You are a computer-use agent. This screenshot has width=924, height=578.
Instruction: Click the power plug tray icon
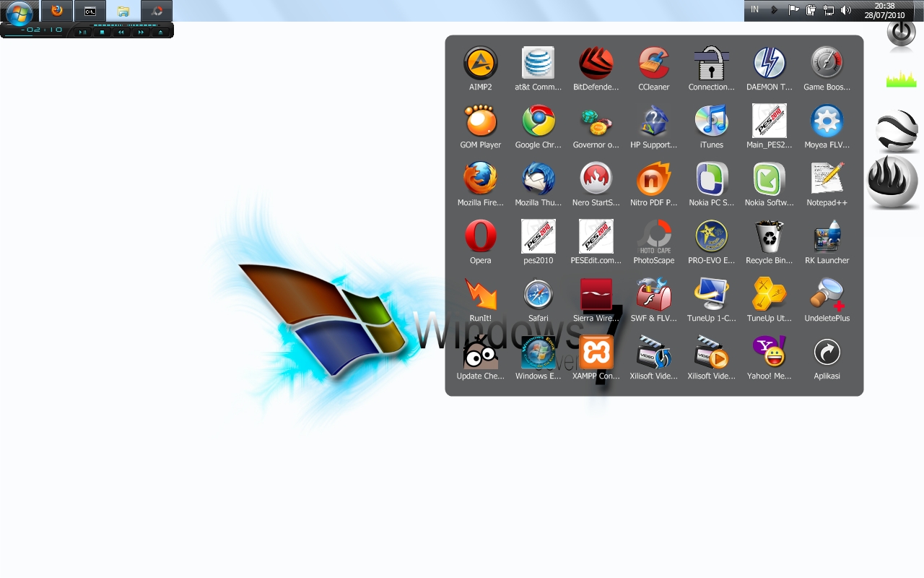point(811,10)
